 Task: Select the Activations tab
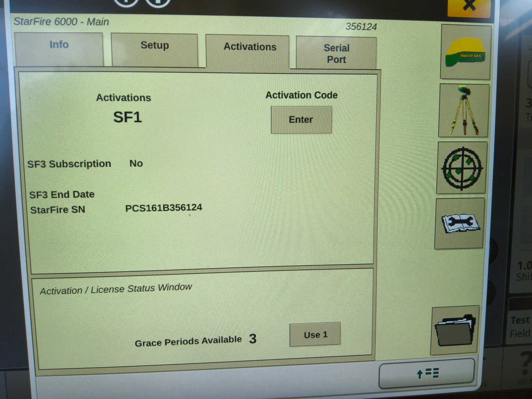250,47
